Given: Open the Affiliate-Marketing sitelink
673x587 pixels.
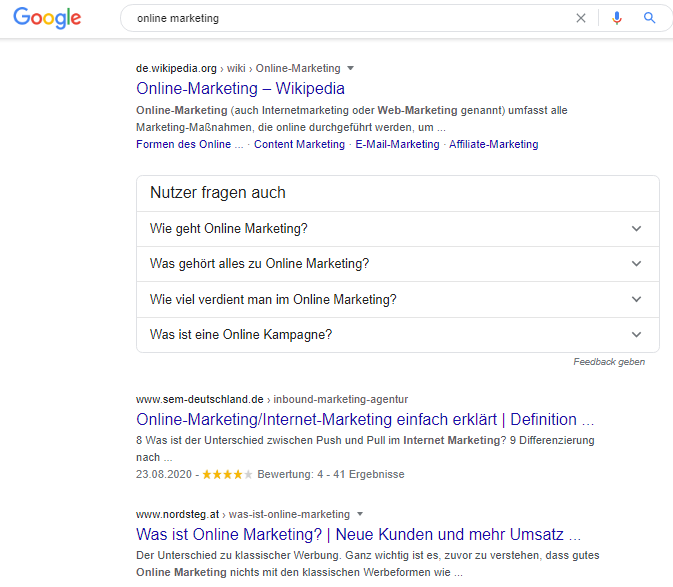Looking at the screenshot, I should pos(494,144).
